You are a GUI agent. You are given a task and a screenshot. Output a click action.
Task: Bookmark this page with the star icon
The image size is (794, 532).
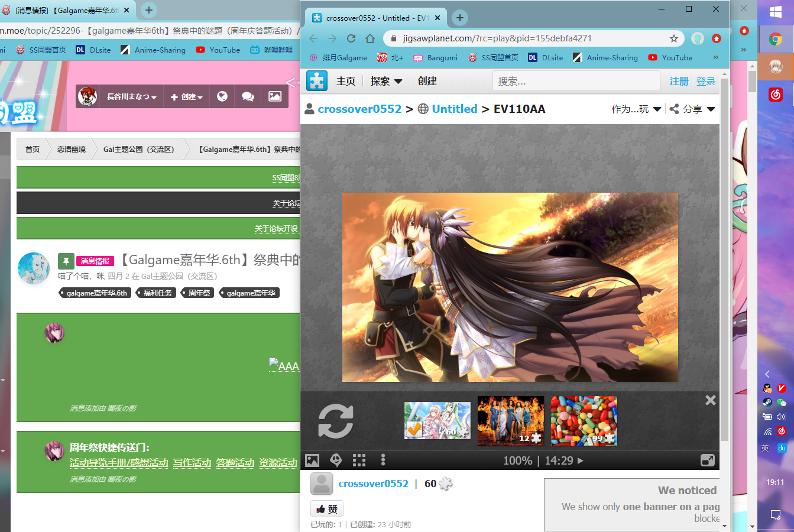click(674, 38)
